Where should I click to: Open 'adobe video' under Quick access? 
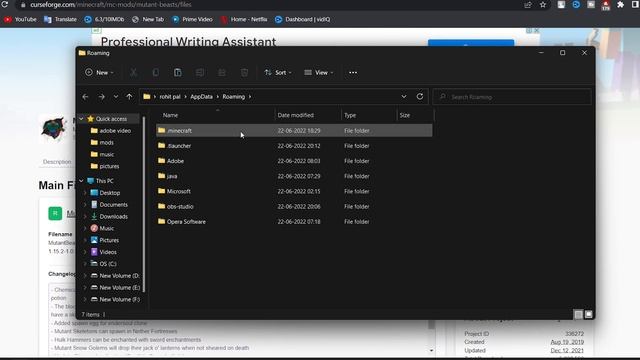pyautogui.click(x=111, y=131)
